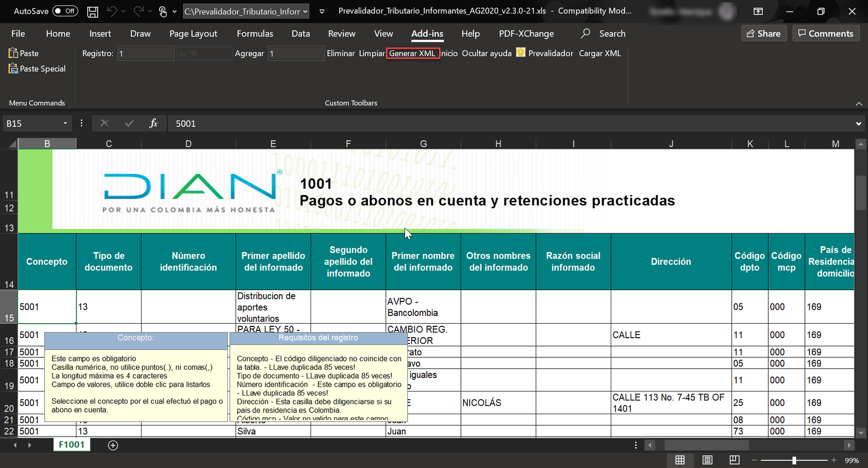Switch to the Formulas tab
The image size is (868, 468).
(x=255, y=34)
